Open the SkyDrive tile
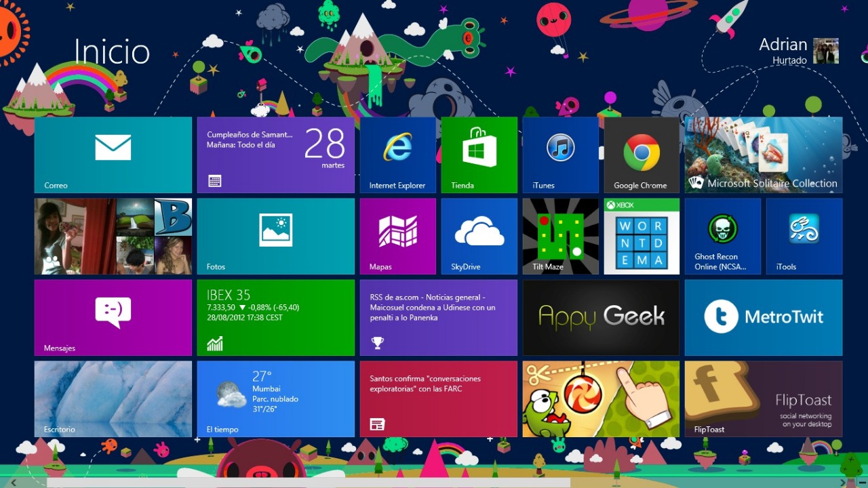Screen dimensions: 868x488 click(x=479, y=237)
